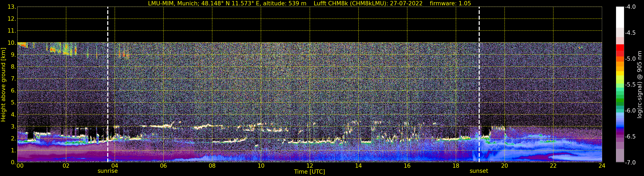Click the time axis tick '14'
Image resolution: width=644 pixels, height=176 pixels.
[x=358, y=166]
